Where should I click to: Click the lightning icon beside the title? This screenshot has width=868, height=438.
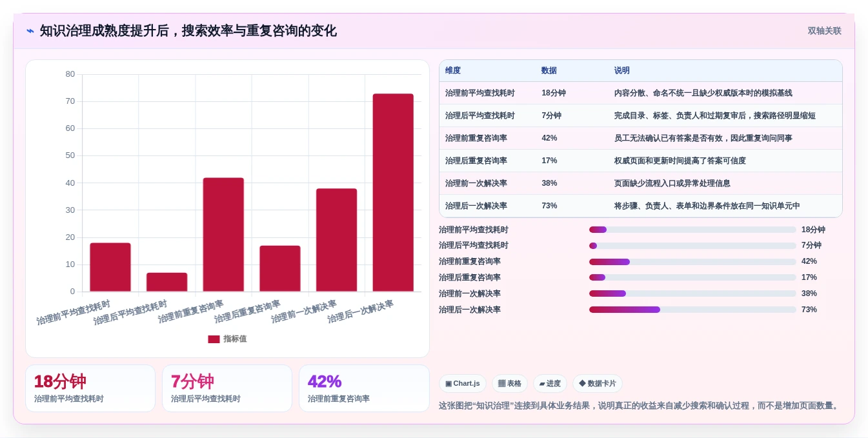[x=30, y=31]
